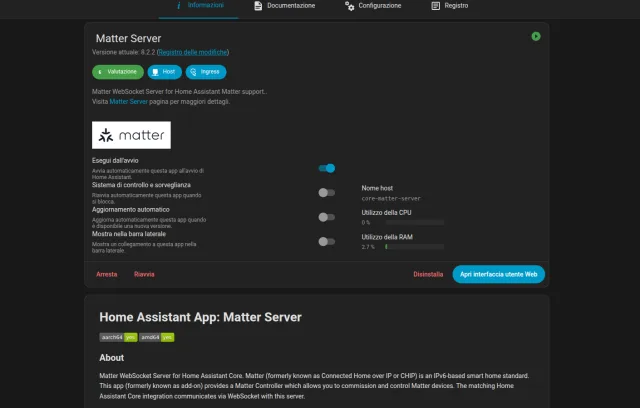This screenshot has height=408, width=640.
Task: Click the Nome host label
Action: (377, 188)
